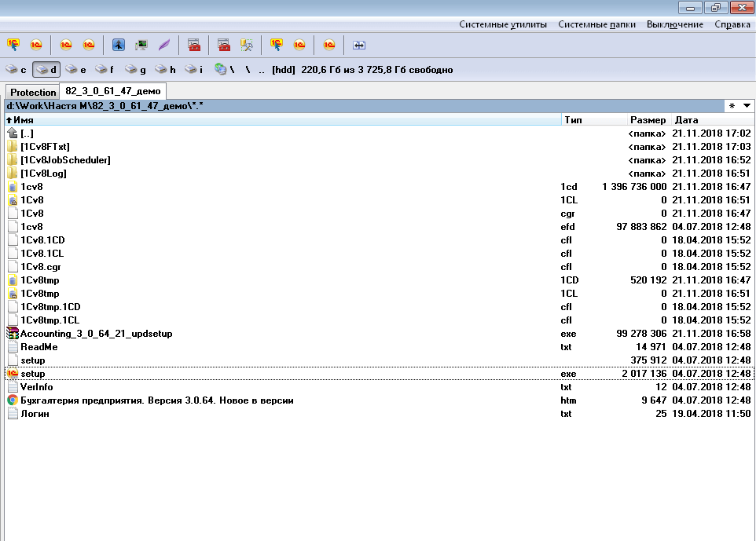
Task: Open the Системные утилиты menu
Action: [503, 24]
